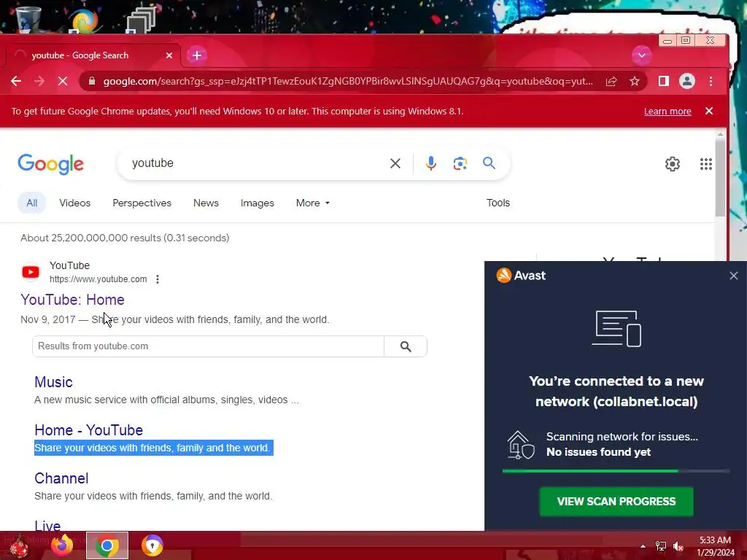This screenshot has height=560, width=747.
Task: Select the All results tab
Action: [x=31, y=203]
